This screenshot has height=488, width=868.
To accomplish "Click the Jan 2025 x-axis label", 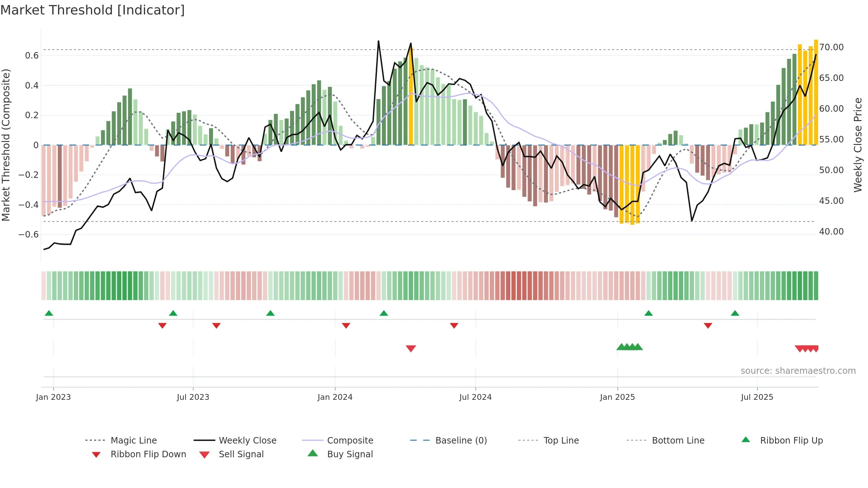I will pos(618,397).
